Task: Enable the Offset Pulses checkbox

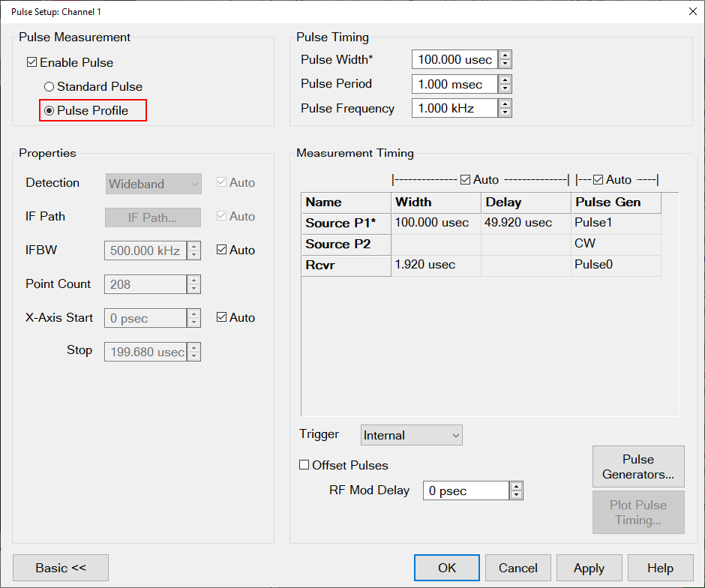Action: pos(304,465)
